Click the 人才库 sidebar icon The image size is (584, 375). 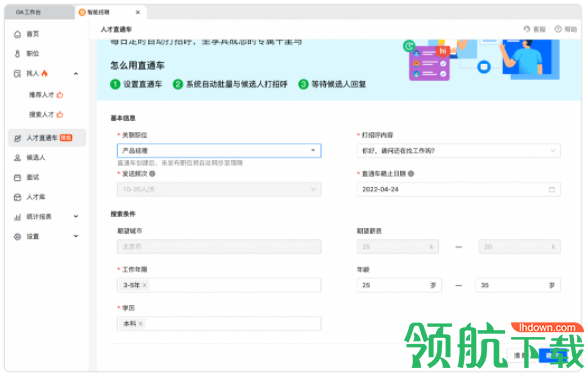click(18, 197)
